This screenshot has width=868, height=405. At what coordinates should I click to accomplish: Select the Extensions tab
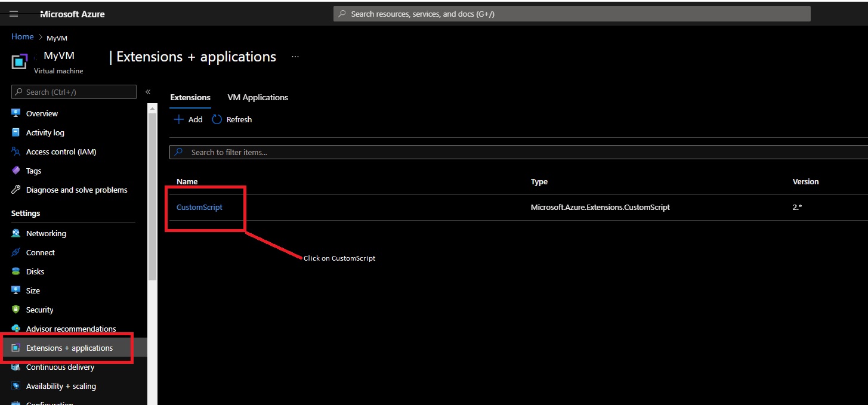(x=190, y=97)
